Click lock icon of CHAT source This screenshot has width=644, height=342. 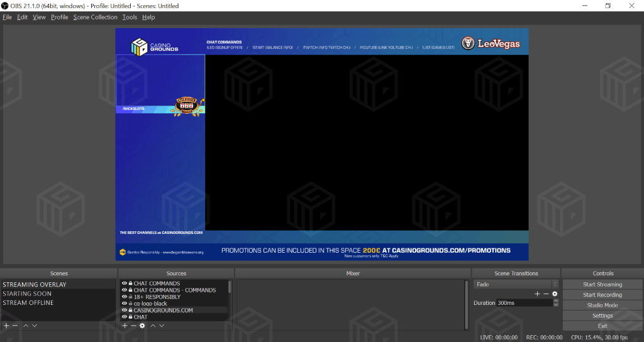pos(130,317)
